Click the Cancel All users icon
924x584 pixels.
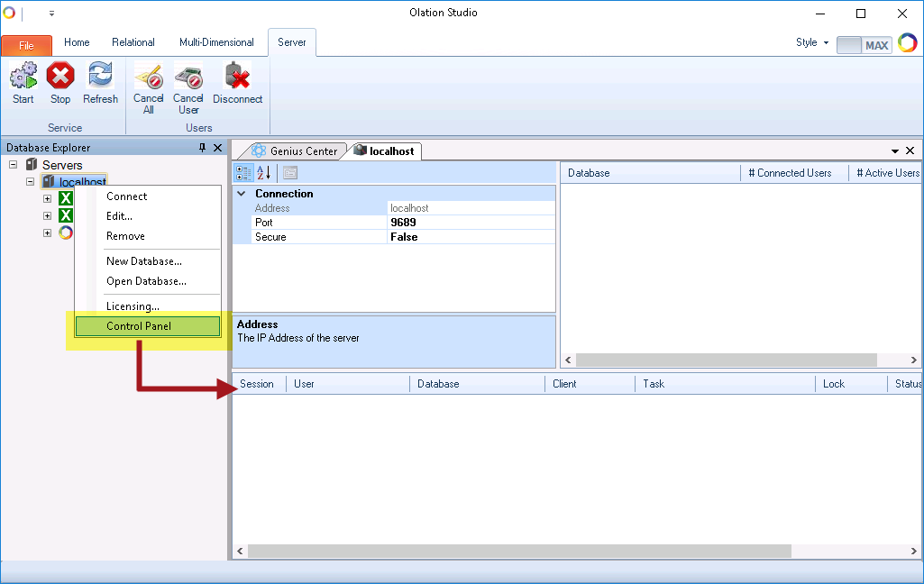(148, 77)
